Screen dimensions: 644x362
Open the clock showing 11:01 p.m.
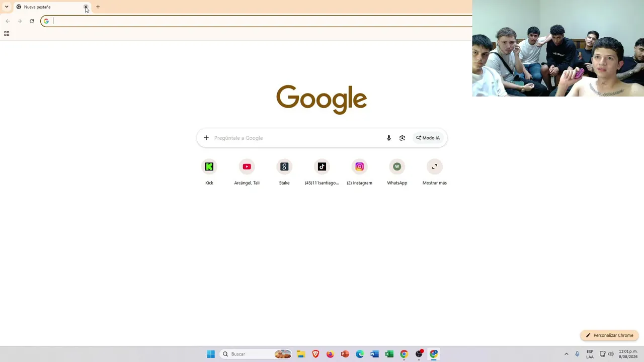tap(628, 354)
